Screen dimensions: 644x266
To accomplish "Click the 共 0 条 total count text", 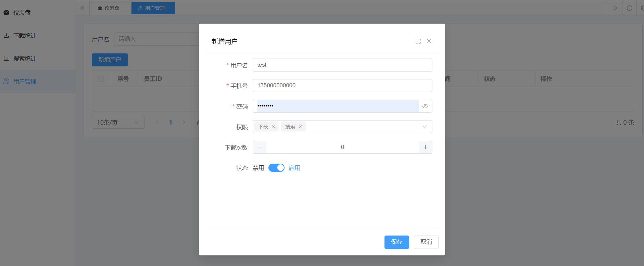I will point(625,122).
